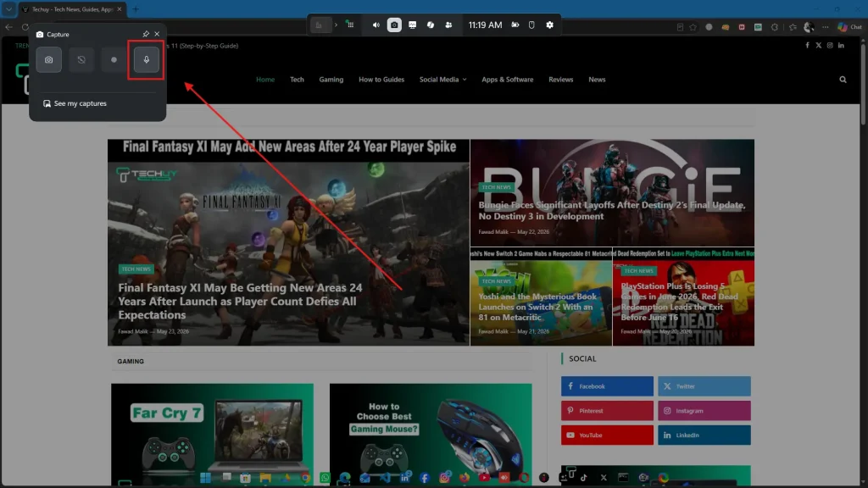Viewport: 868px width, 488px height.
Task: Click the Pinterest social button
Action: click(x=607, y=411)
